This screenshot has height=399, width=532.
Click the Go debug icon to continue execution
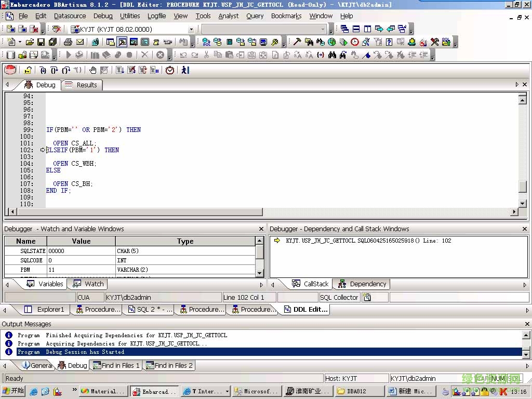click(x=185, y=70)
